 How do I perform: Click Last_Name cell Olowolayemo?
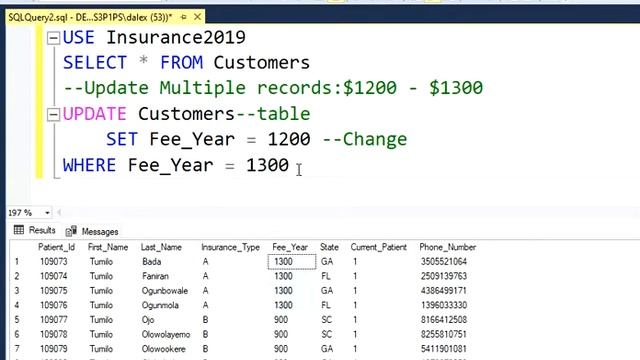(x=166, y=334)
